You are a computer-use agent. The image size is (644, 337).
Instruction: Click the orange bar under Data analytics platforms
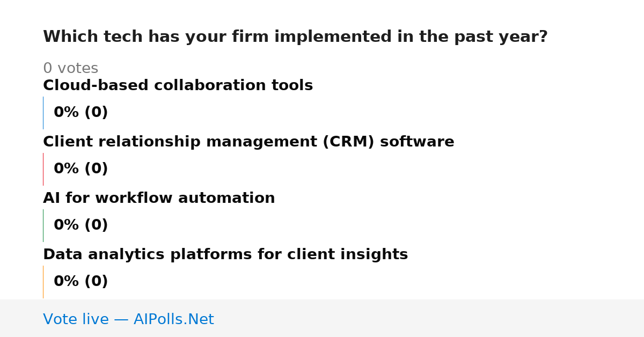click(x=43, y=282)
